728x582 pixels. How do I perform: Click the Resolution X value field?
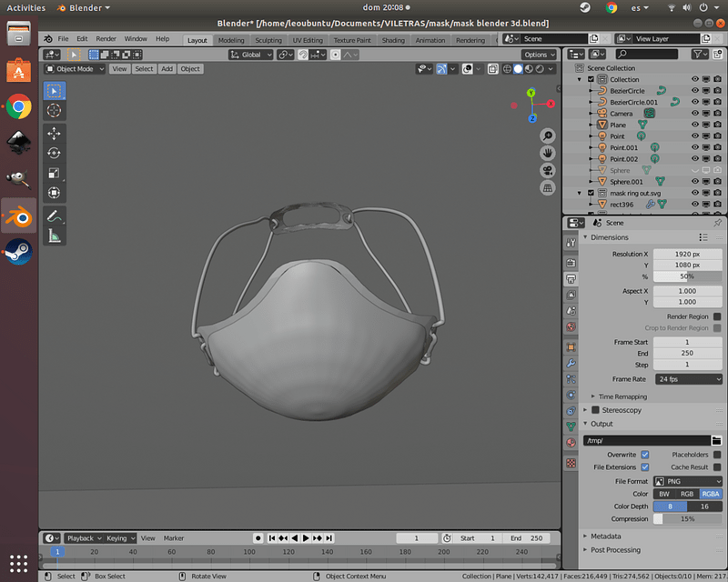tap(688, 254)
